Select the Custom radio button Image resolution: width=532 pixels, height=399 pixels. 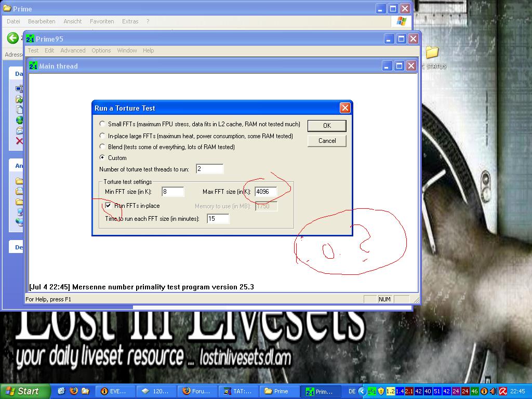(102, 157)
